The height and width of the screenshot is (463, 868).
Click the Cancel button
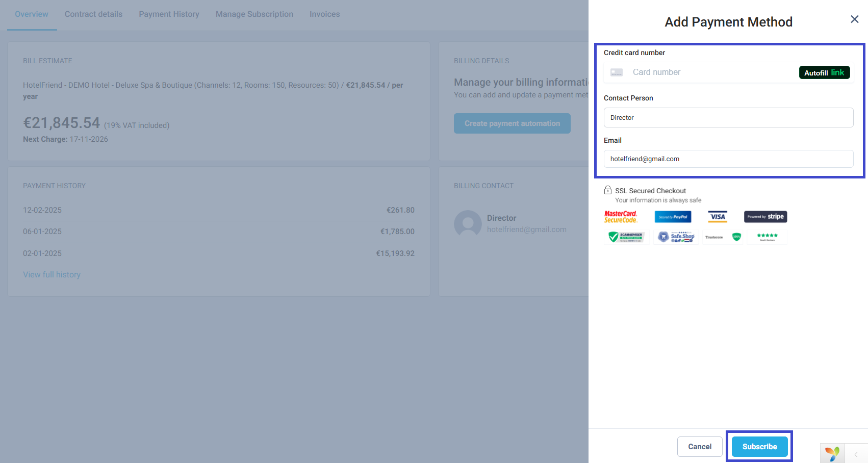point(700,447)
